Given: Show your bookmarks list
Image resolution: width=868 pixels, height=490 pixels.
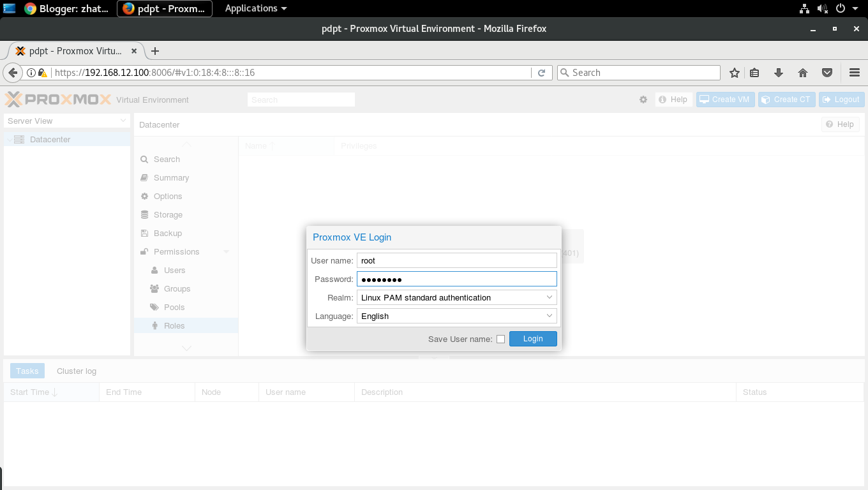Looking at the screenshot, I should [x=754, y=73].
